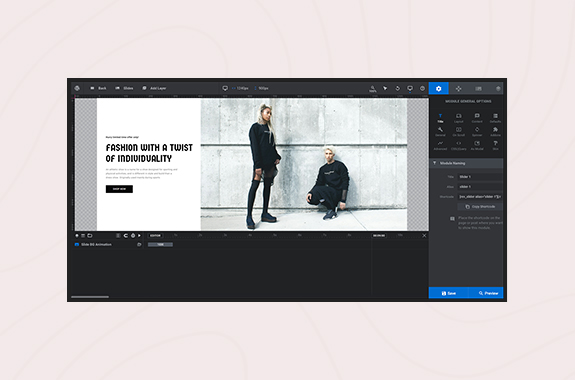This screenshot has height=380, width=575.
Task: Open the Slides dropdown menu
Action: (124, 88)
